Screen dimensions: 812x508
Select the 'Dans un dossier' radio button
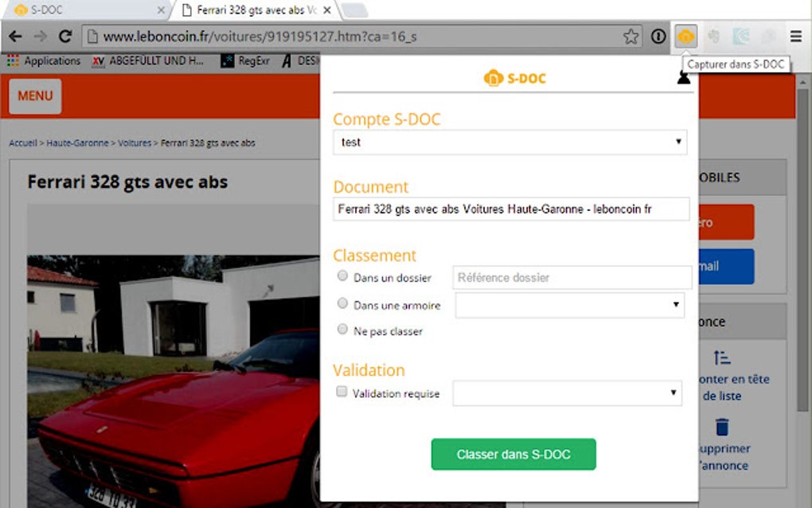(342, 276)
